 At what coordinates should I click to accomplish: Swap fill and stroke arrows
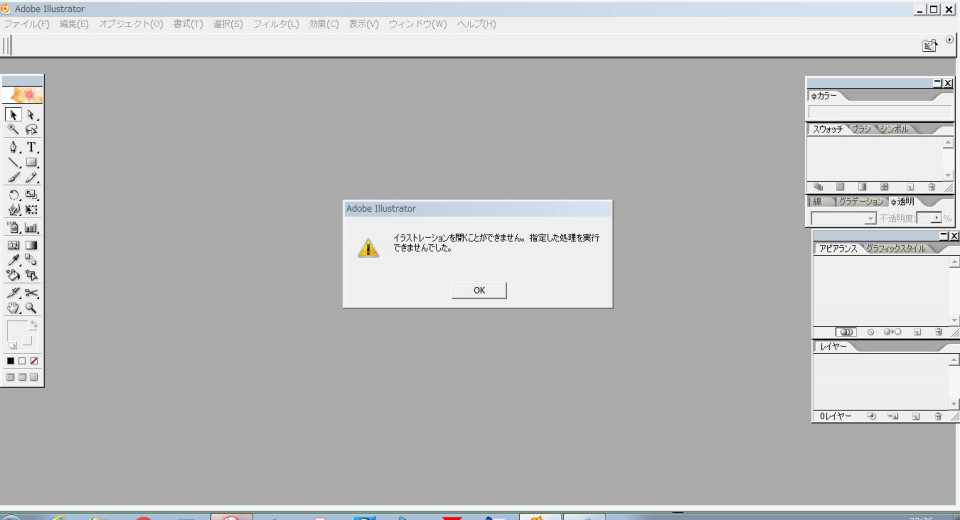pos(34,324)
